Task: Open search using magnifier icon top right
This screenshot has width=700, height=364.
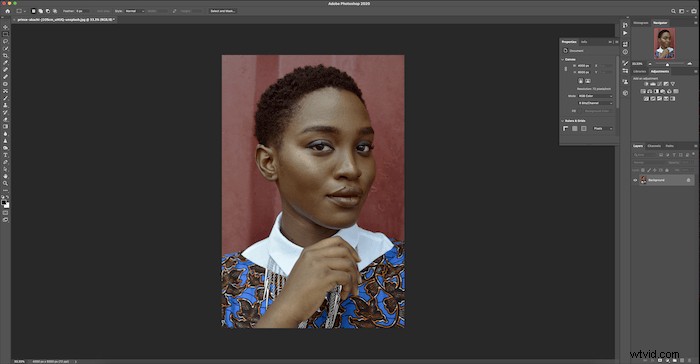Action: [x=673, y=11]
